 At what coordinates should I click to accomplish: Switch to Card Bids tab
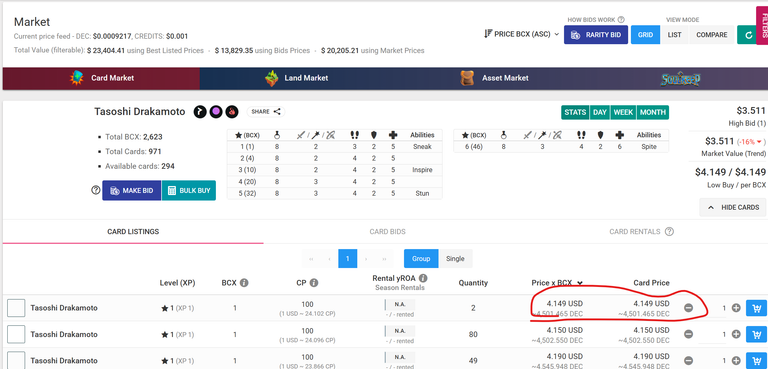387,231
